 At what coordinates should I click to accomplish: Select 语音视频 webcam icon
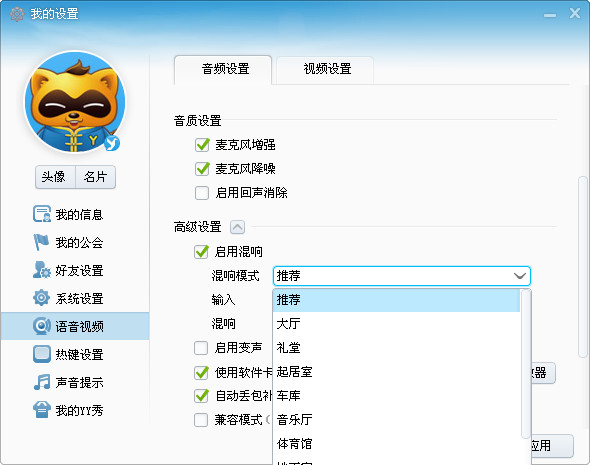click(41, 326)
